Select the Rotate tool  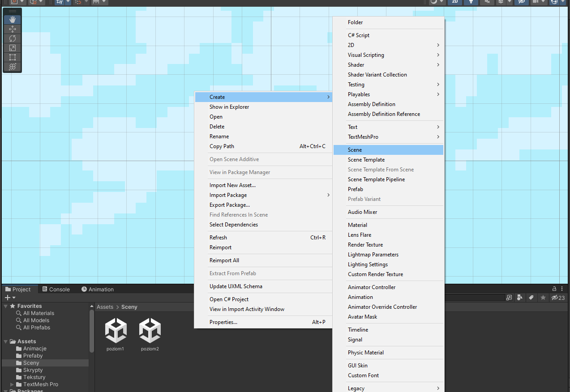[x=13, y=38]
